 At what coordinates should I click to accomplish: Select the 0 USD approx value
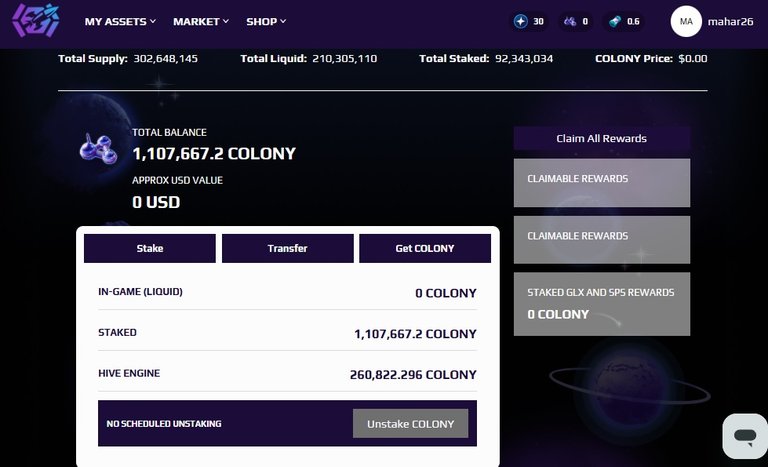(x=156, y=202)
